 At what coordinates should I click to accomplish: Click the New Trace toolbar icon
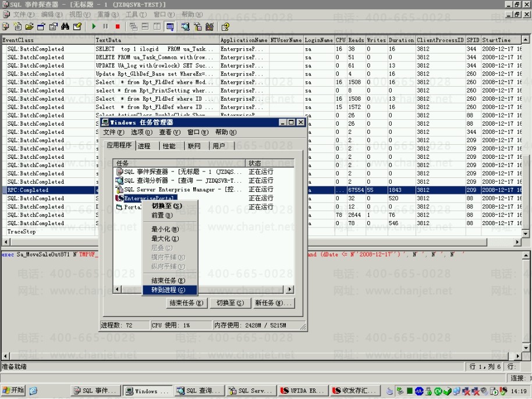tap(17, 26)
